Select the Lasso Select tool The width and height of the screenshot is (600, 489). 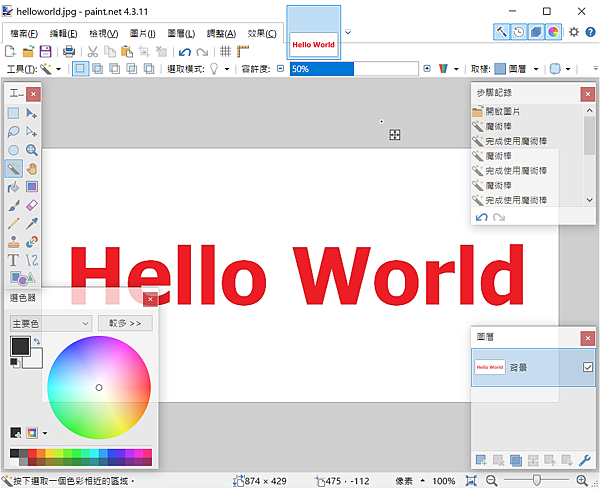14,131
